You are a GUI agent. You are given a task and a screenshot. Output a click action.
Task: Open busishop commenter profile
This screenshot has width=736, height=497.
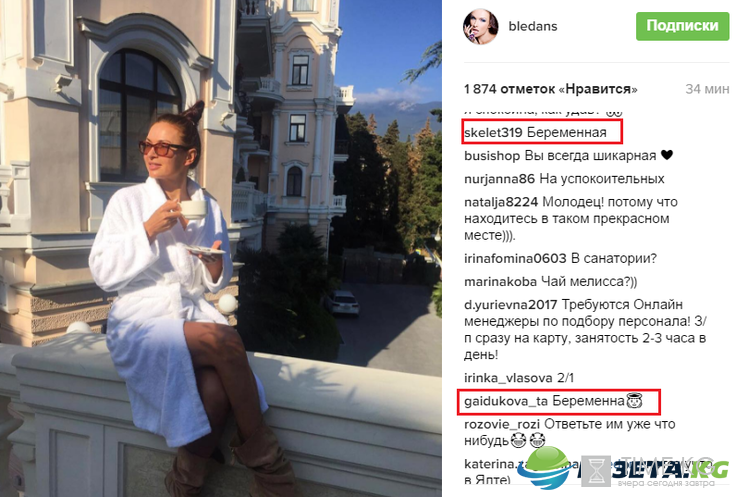point(492,155)
